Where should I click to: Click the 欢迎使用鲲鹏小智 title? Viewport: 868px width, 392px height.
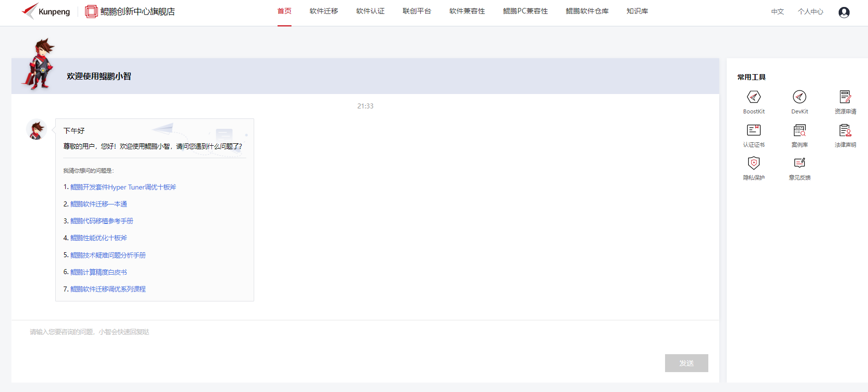99,76
